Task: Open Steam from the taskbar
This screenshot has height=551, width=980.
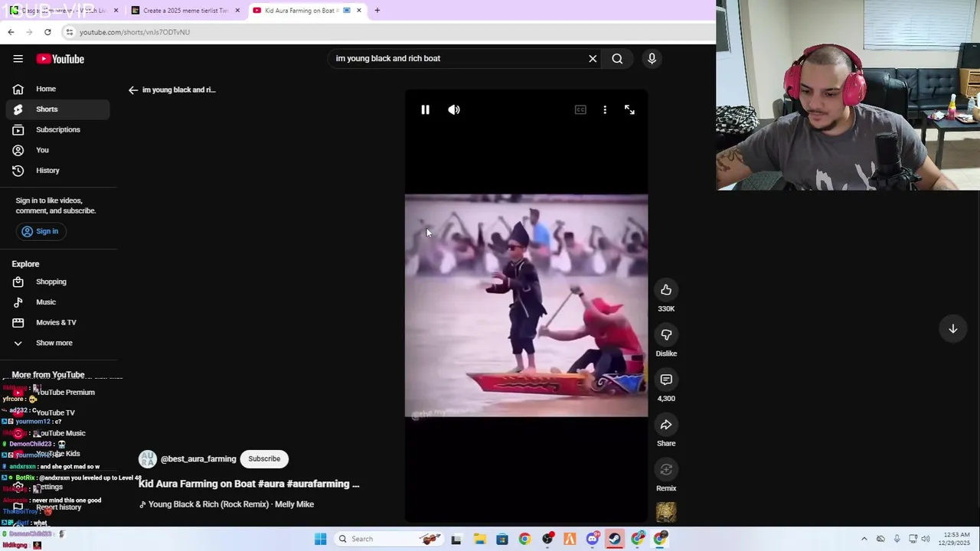Action: 615,539
